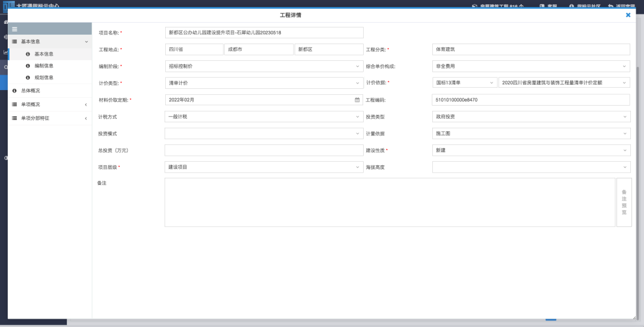Image resolution: width=644 pixels, height=327 pixels.
Task: Open the 2020四川省 pricing quota dropdown
Action: point(564,82)
